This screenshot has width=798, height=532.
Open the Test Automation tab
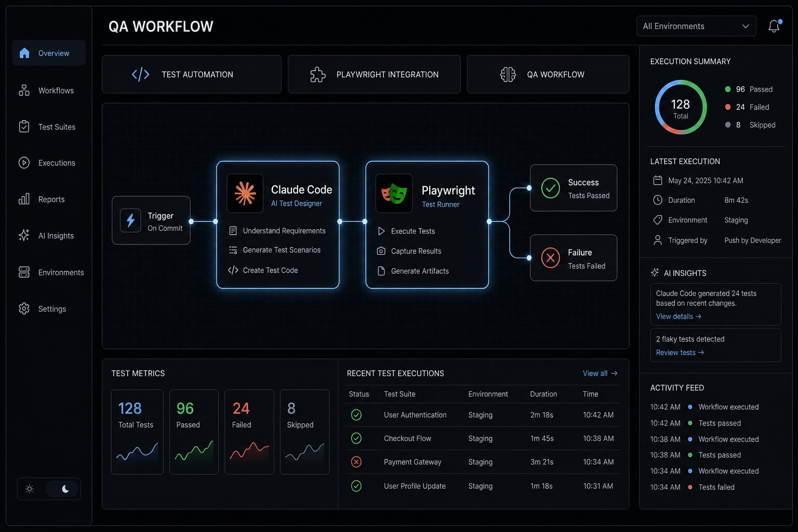(192, 74)
